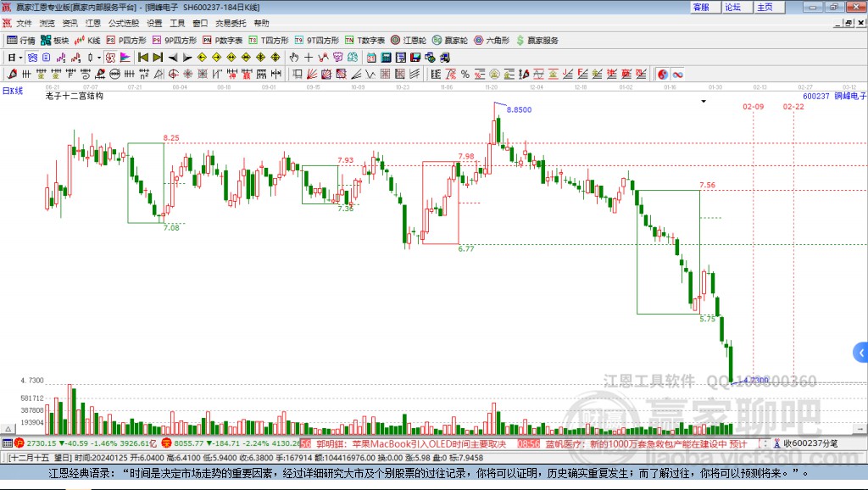Screen dimensions: 868x490
Task: Open 六角形 hexagon tool
Action: (492, 41)
